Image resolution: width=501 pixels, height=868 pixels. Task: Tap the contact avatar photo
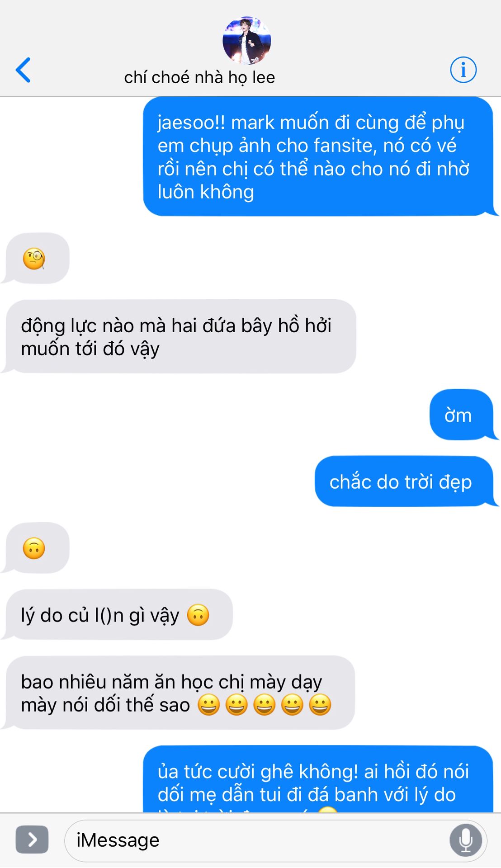[x=247, y=40]
